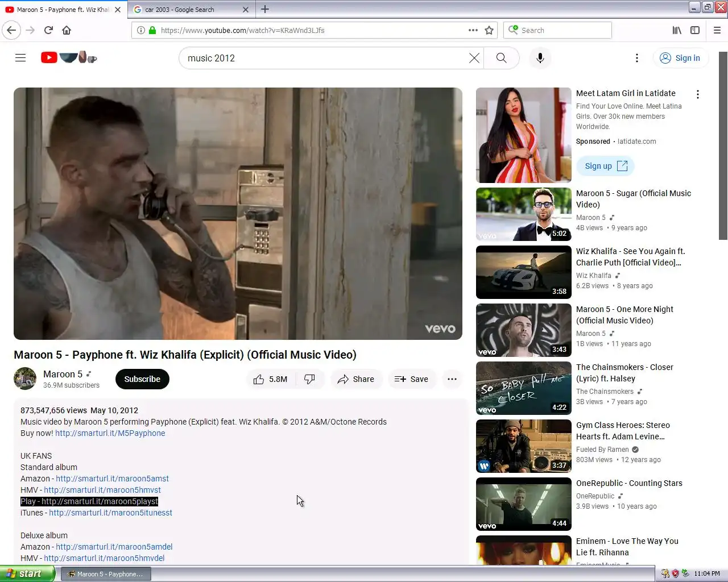This screenshot has width=728, height=582.
Task: Open Maroon 5 channel avatar
Action: point(25,379)
